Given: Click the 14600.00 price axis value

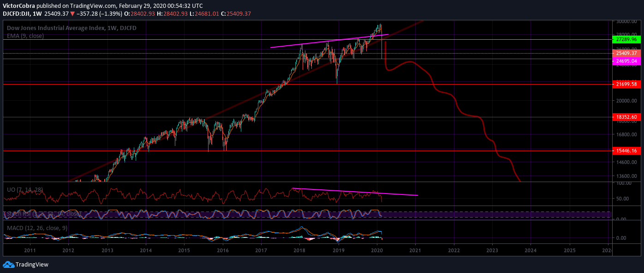Looking at the screenshot, I should pyautogui.click(x=626, y=162).
